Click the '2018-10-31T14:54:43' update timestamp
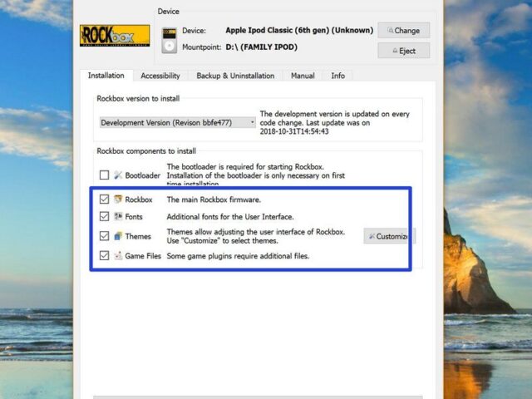The width and height of the screenshot is (532, 399). [294, 131]
